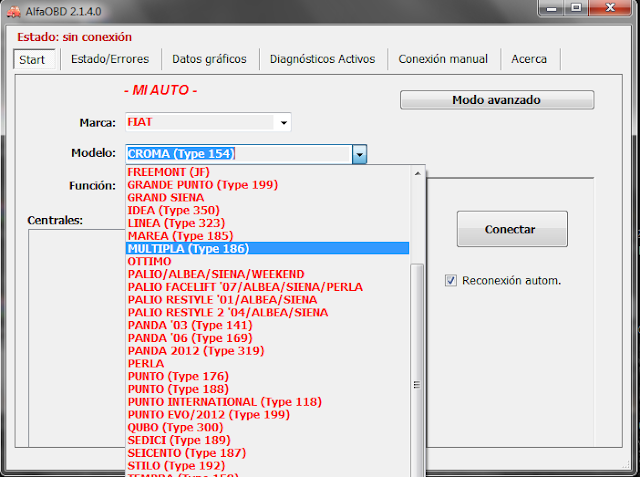Click the Modo avanzado button
640x477 pixels.
tap(497, 100)
